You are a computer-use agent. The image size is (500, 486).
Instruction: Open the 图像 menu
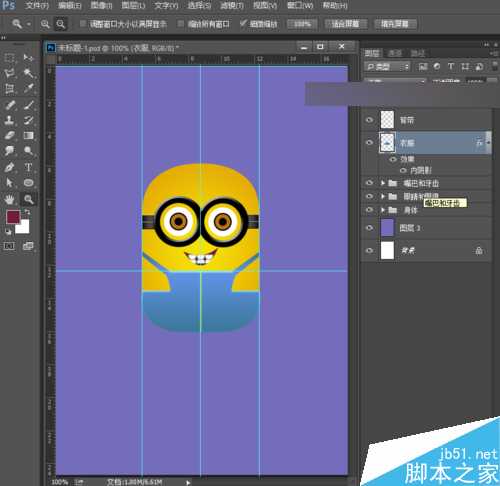(x=101, y=5)
